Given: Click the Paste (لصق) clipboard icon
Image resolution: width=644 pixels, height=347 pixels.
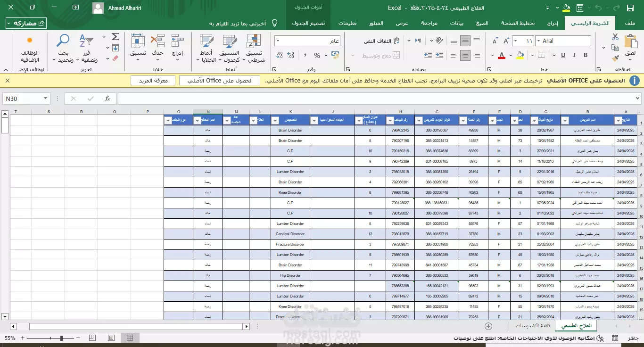Looking at the screenshot, I should [x=631, y=41].
